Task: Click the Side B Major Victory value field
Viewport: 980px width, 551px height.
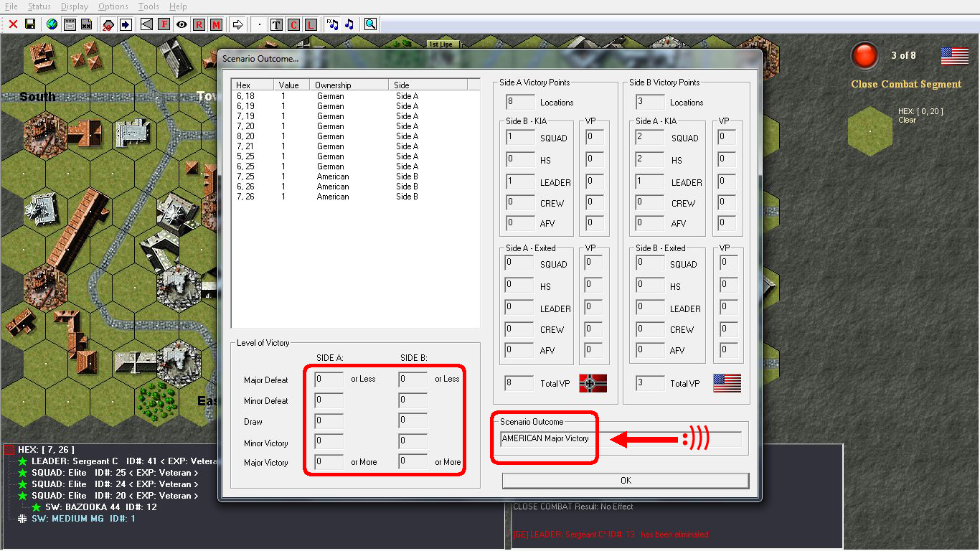Action: [x=413, y=462]
